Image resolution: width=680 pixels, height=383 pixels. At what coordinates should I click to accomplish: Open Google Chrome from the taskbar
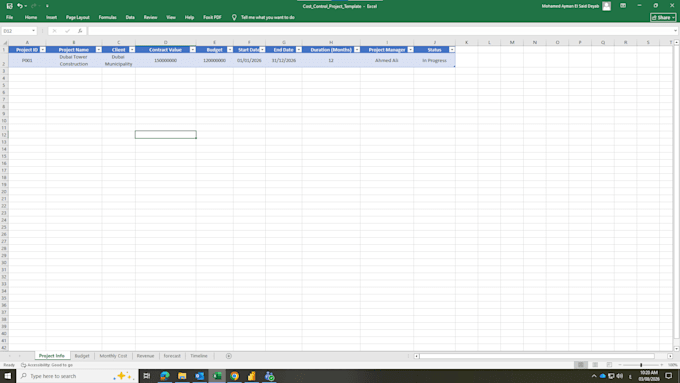tap(234, 376)
